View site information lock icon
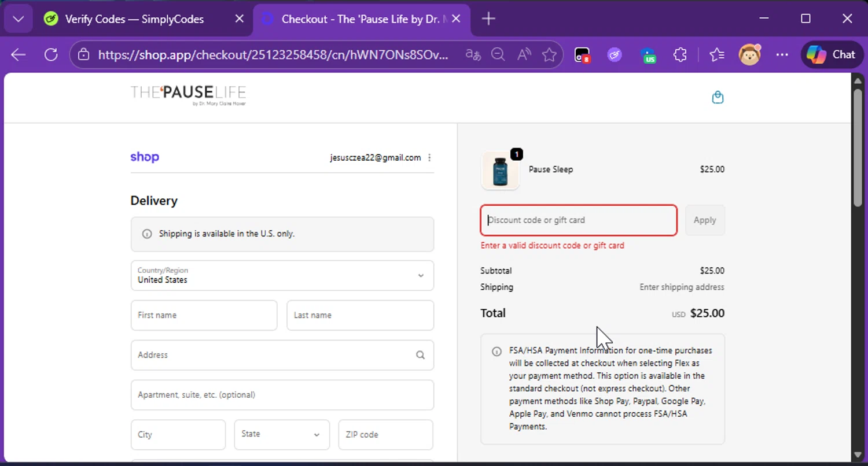Viewport: 868px width, 466px height. (x=83, y=55)
